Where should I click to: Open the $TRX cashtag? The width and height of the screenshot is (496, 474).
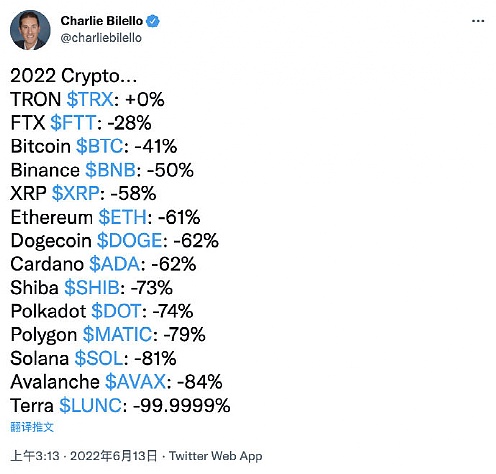point(90,99)
